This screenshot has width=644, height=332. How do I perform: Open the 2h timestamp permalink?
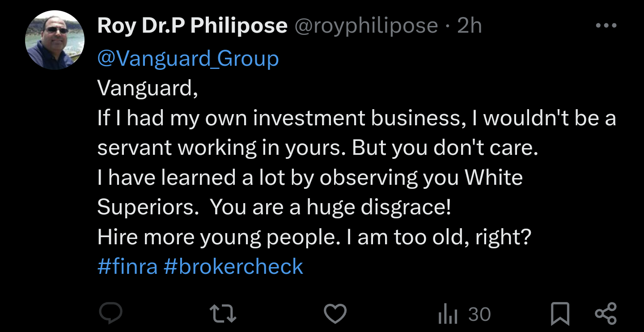click(469, 26)
